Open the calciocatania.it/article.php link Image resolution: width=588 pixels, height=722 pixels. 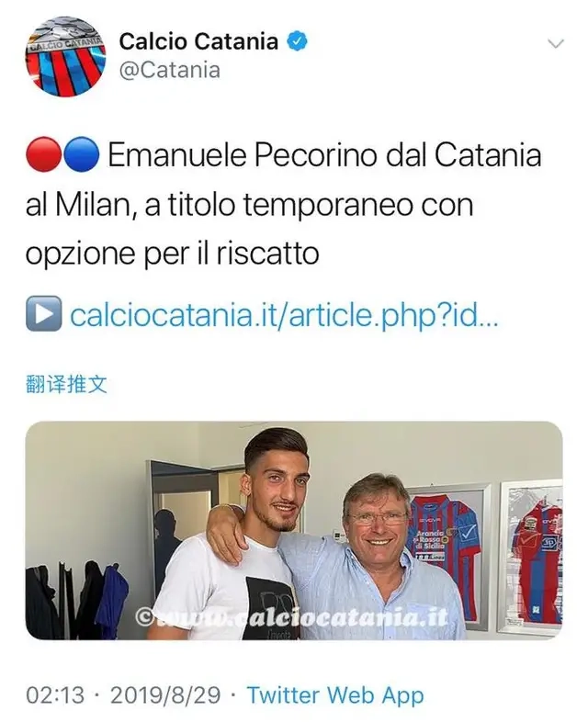(284, 315)
